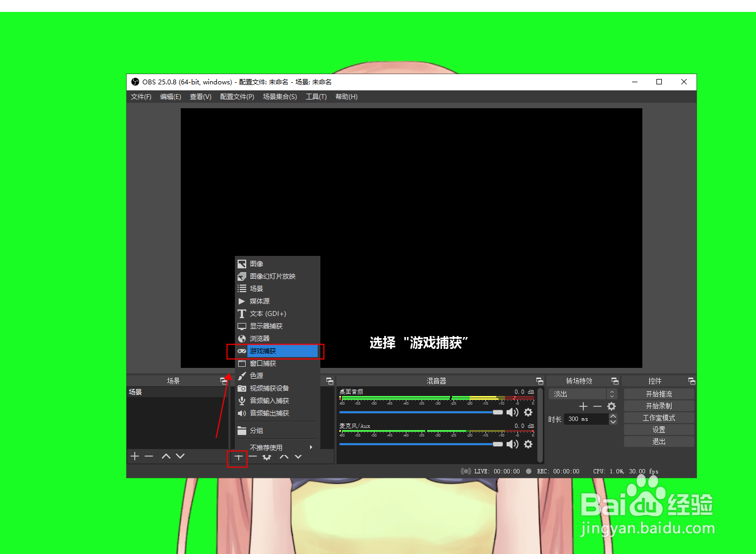The width and height of the screenshot is (756, 554).
Task: Decrease 时长 duration with the down arrow
Action: (x=613, y=421)
